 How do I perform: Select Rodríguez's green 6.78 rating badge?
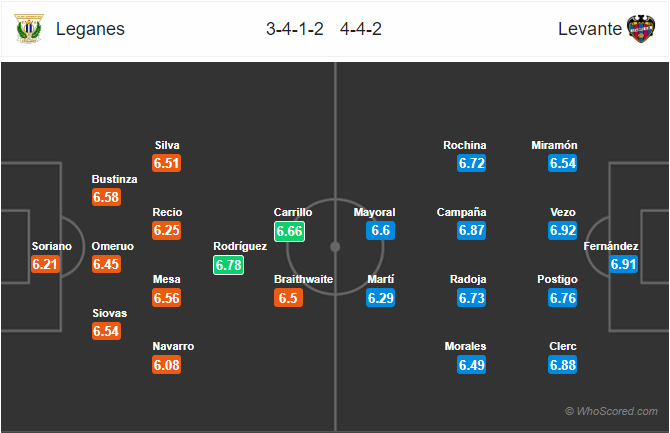click(x=228, y=264)
